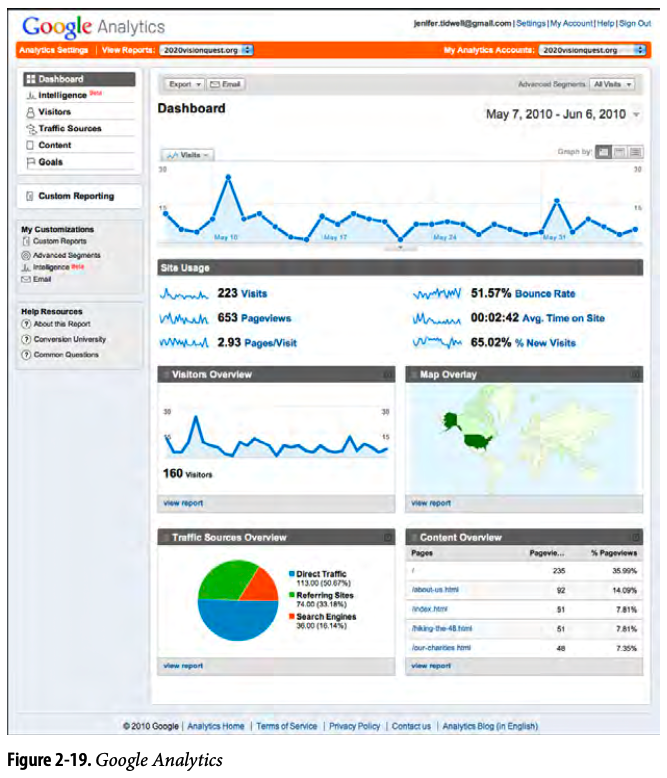Screen dimensions: 667x778
Task: Open the /index.html page row
Action: tap(524, 609)
